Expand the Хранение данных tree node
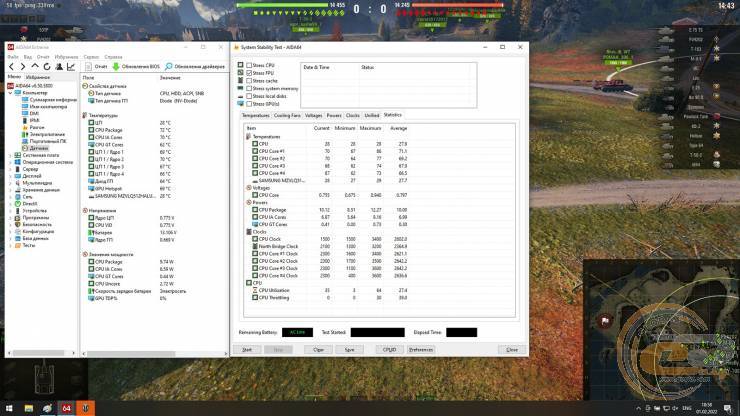 [x=10, y=190]
